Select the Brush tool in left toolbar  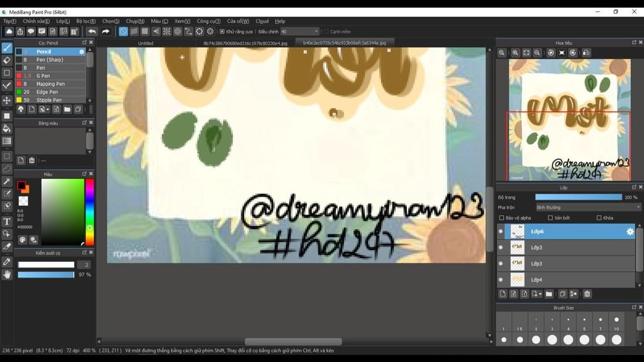(7, 48)
